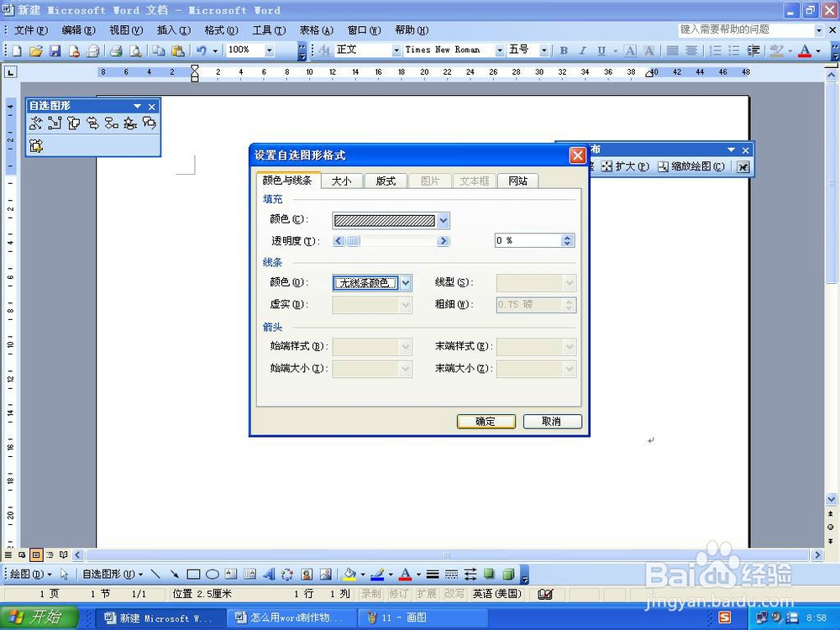Insert a text box from Drawing toolbar
The image size is (840, 630).
pyautogui.click(x=231, y=575)
